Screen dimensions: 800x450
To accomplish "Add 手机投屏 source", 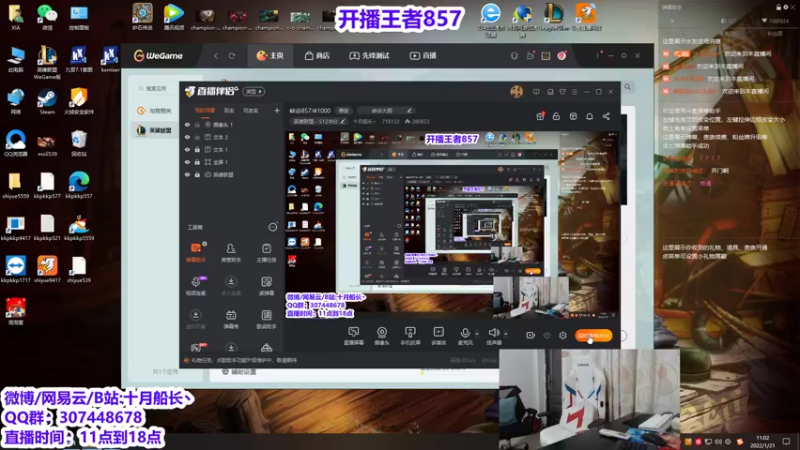I will coord(410,336).
